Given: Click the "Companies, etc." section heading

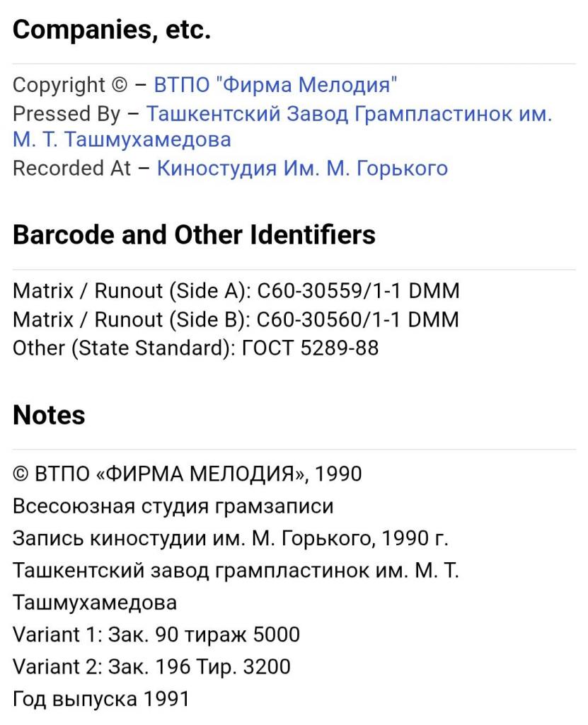Looking at the screenshot, I should (111, 30).
